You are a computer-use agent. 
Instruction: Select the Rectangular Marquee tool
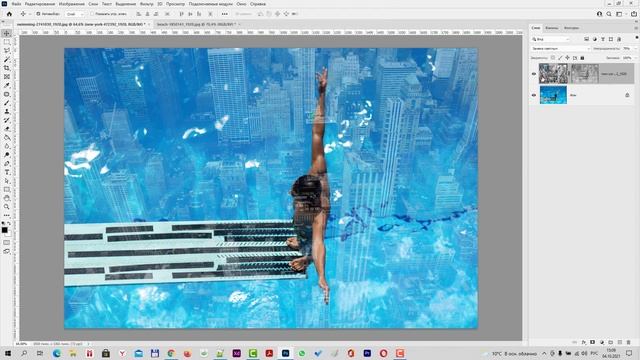7,42
